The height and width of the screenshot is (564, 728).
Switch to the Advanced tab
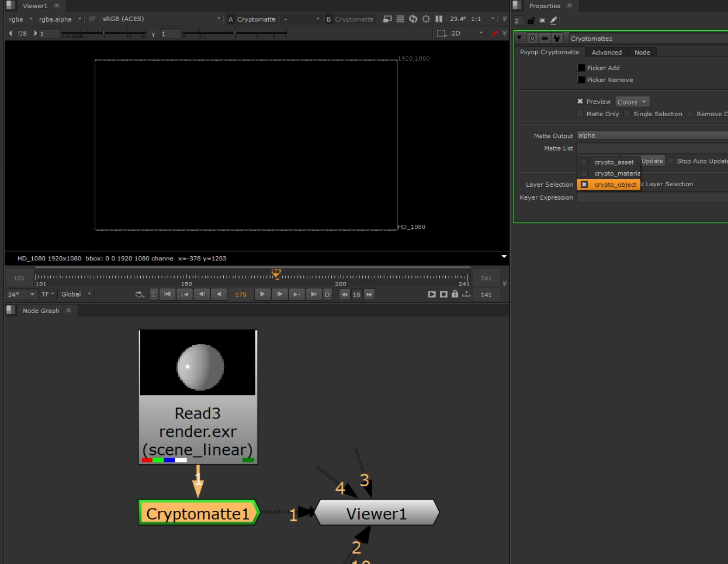coord(606,53)
